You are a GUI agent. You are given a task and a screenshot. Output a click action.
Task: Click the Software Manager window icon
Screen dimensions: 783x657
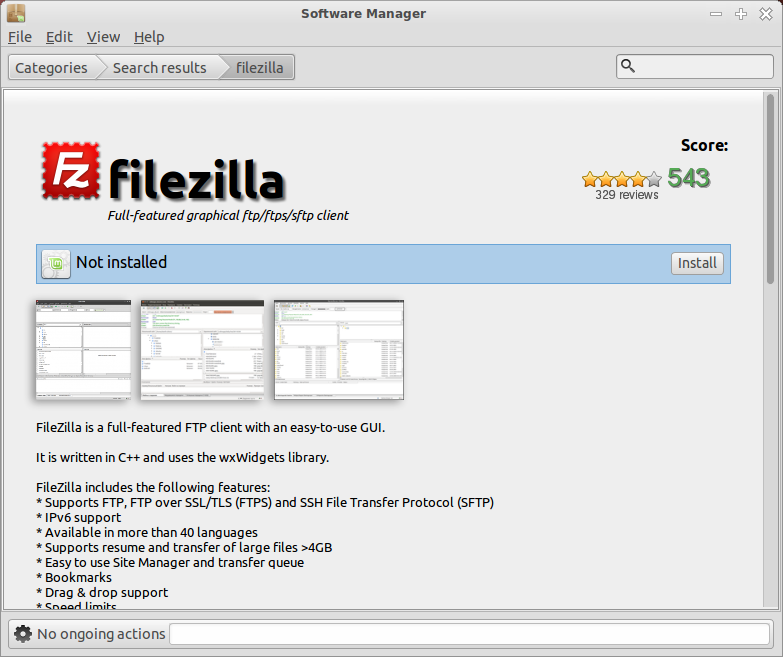16,13
